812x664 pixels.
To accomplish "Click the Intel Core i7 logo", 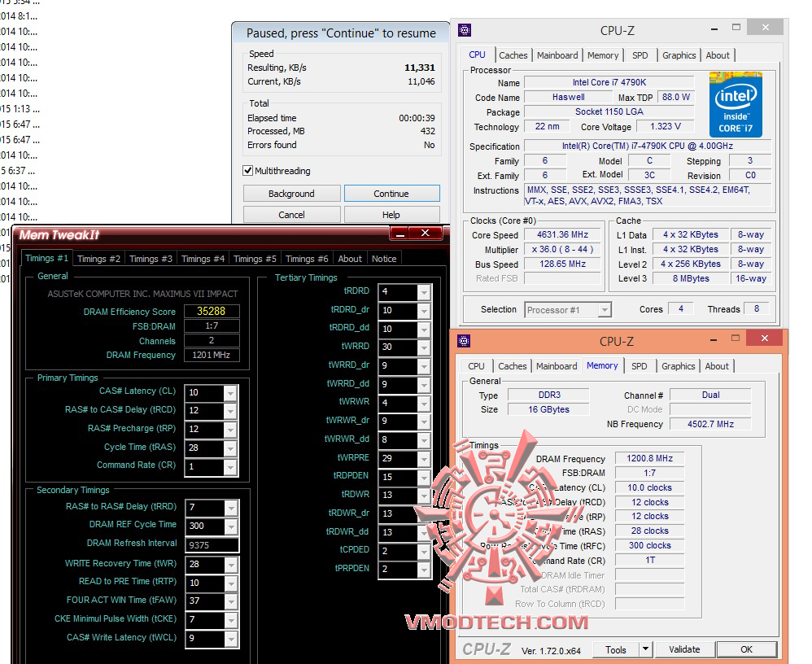I will (736, 105).
